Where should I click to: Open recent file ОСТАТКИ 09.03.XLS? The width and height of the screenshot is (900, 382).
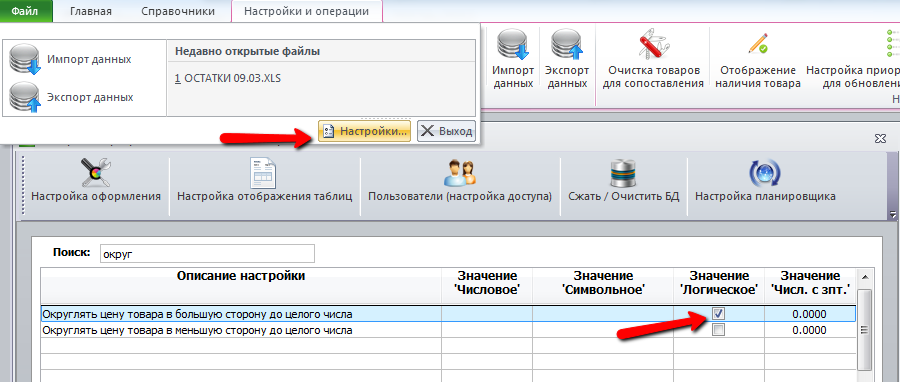click(x=228, y=78)
